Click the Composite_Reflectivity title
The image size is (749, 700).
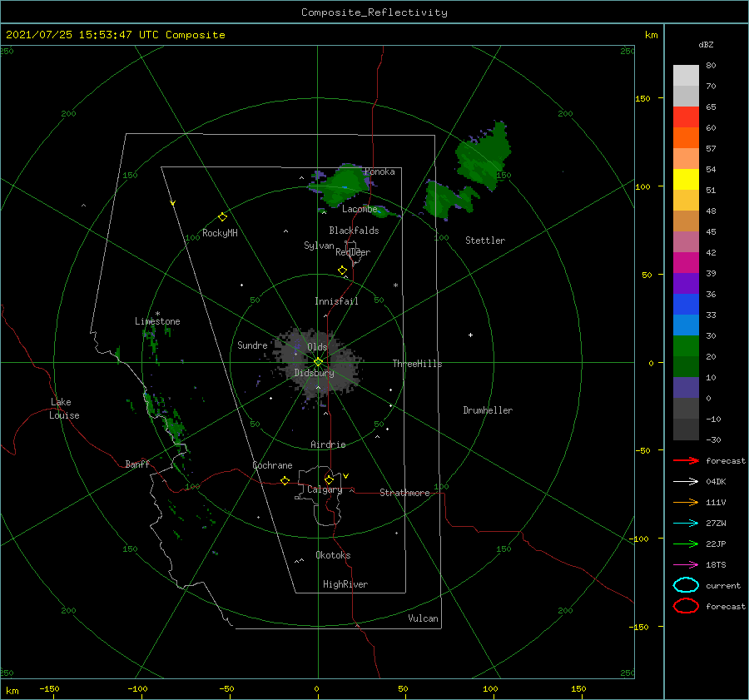click(374, 12)
